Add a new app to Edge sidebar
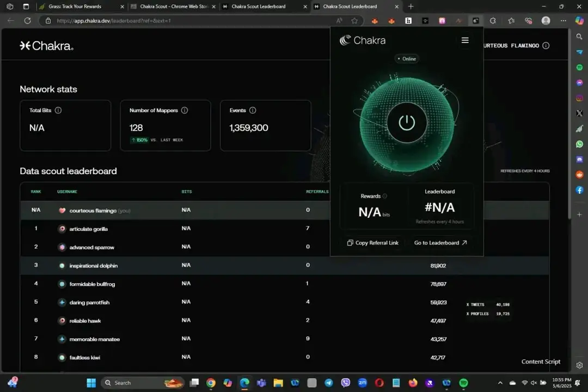 tap(579, 215)
